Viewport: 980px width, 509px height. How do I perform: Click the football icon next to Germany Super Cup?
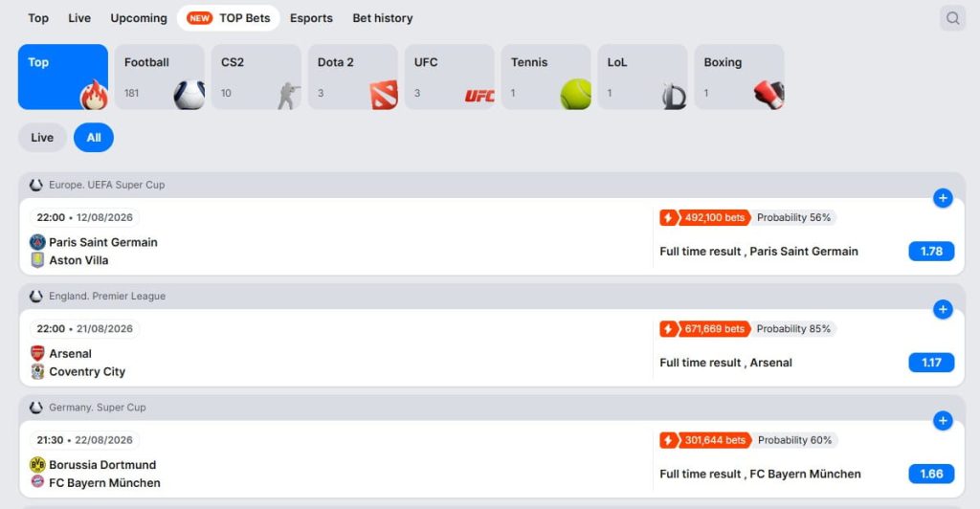point(36,408)
